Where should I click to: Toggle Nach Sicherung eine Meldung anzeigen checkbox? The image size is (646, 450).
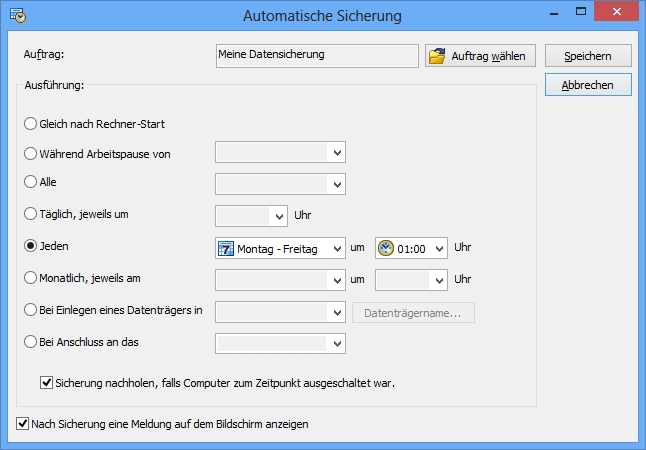(x=22, y=424)
